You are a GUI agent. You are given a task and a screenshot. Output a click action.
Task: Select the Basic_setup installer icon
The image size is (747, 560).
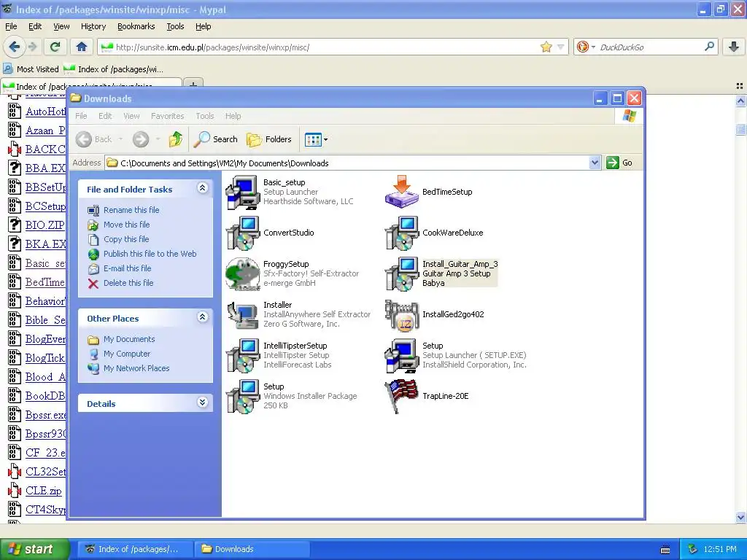point(243,192)
